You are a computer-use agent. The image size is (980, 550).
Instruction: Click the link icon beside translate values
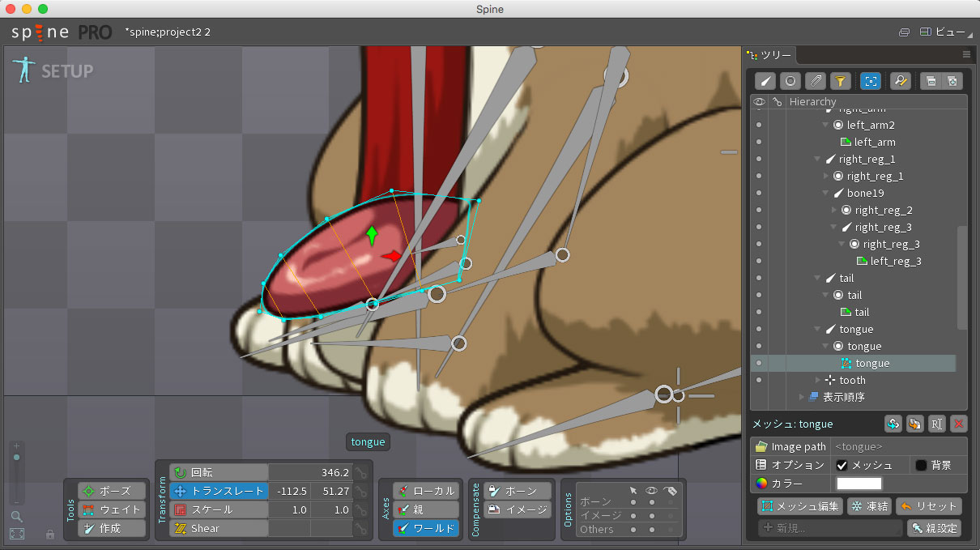[x=361, y=491]
